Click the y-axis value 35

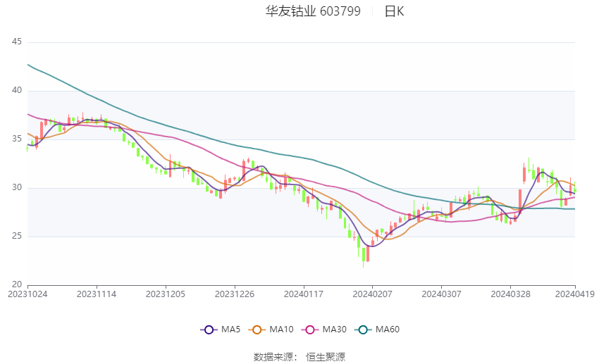17,139
